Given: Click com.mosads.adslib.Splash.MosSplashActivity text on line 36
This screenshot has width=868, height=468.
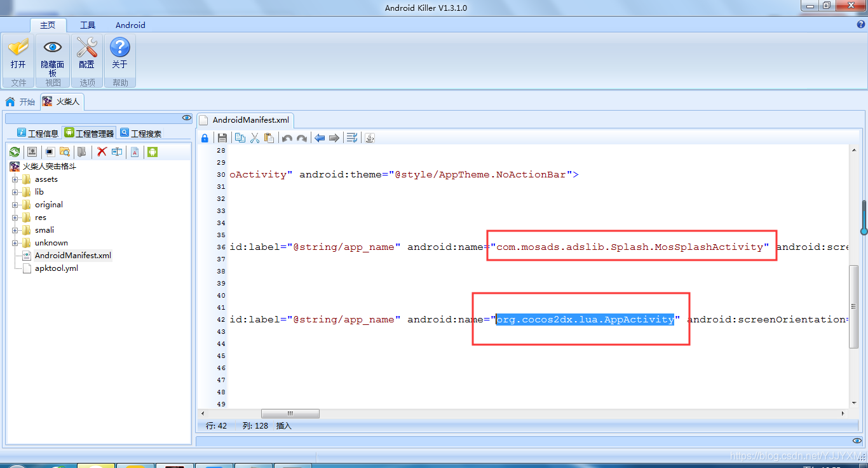Looking at the screenshot, I should (630, 247).
